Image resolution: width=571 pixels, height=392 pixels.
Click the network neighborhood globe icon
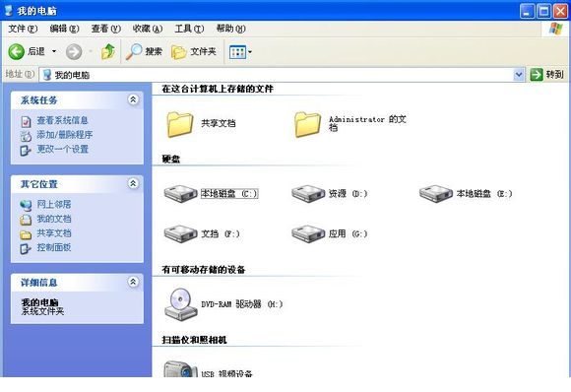[26, 206]
